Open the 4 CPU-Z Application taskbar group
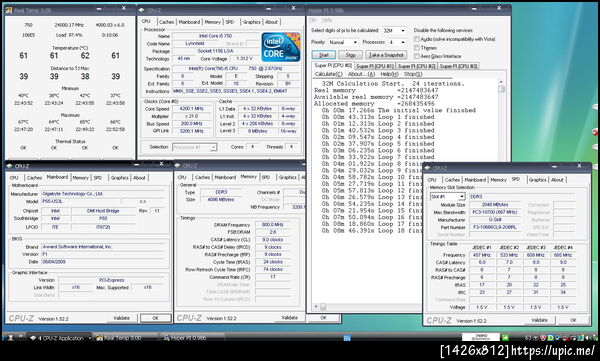The height and width of the screenshot is (361, 600). (60, 338)
